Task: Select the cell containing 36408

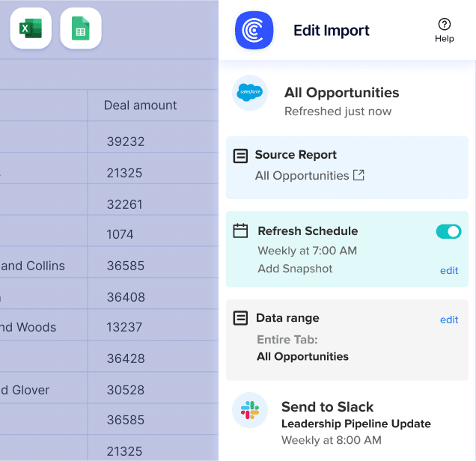Action: 153,293
